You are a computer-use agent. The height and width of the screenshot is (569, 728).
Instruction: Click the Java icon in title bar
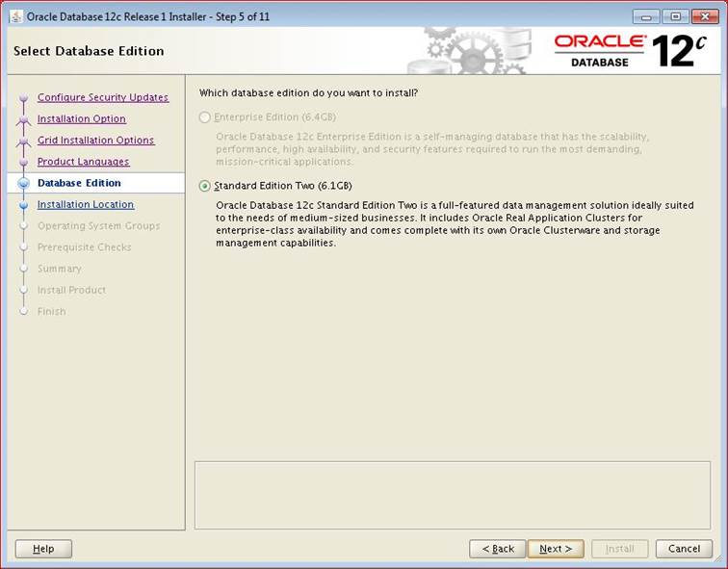click(x=16, y=16)
